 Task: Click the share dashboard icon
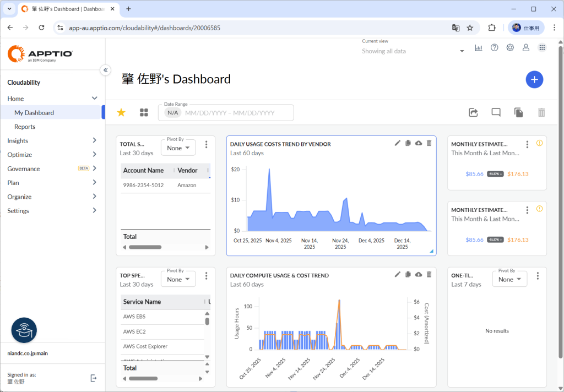coord(473,112)
